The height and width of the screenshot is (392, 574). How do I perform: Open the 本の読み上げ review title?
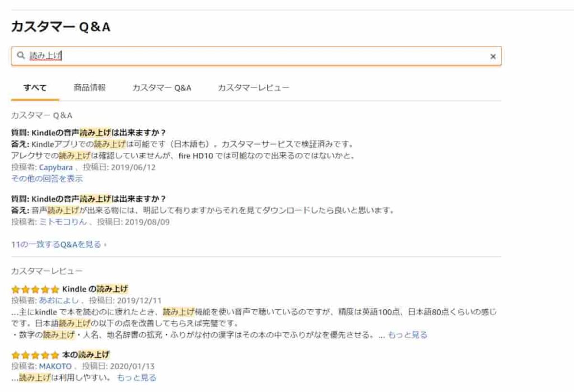(86, 355)
